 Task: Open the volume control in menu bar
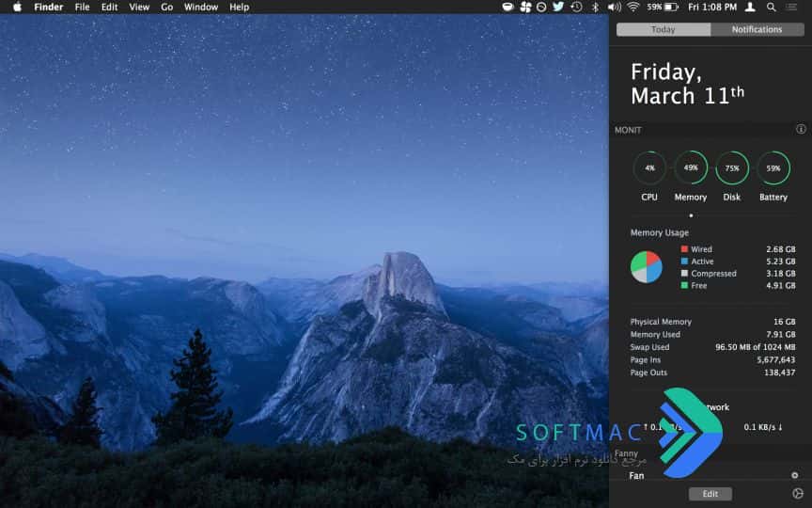[615, 7]
